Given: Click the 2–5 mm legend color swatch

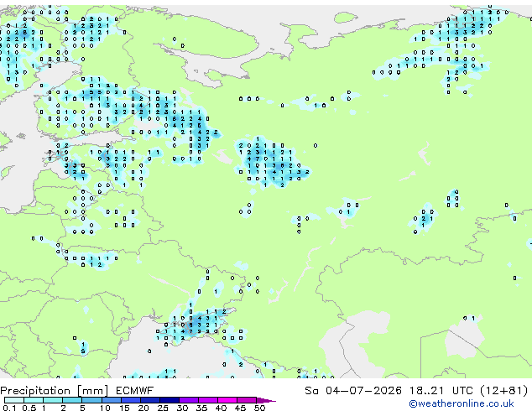Looking at the screenshot, I should tap(72, 400).
